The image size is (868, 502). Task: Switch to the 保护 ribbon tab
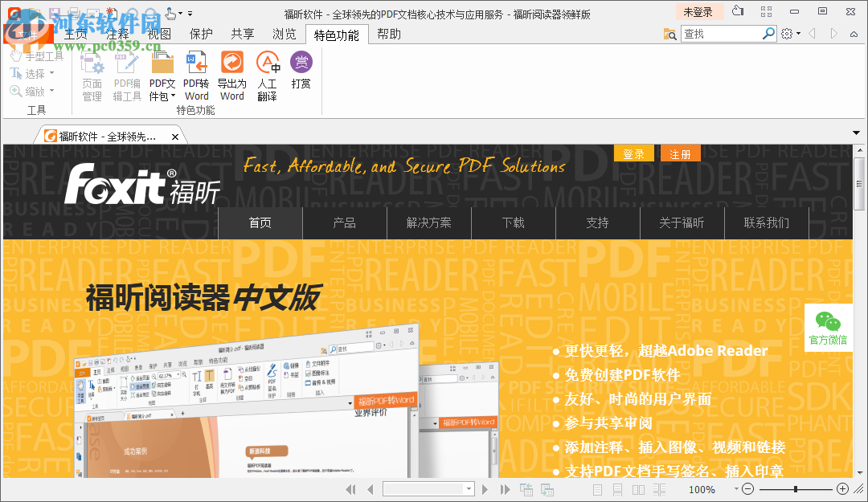coord(201,35)
